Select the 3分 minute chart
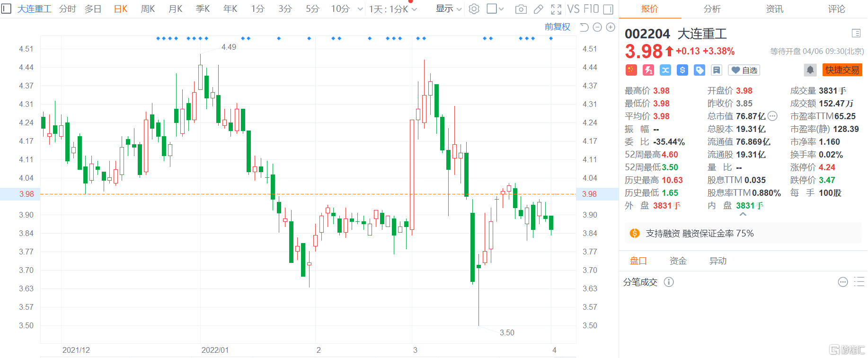868x358 pixels. coord(285,9)
